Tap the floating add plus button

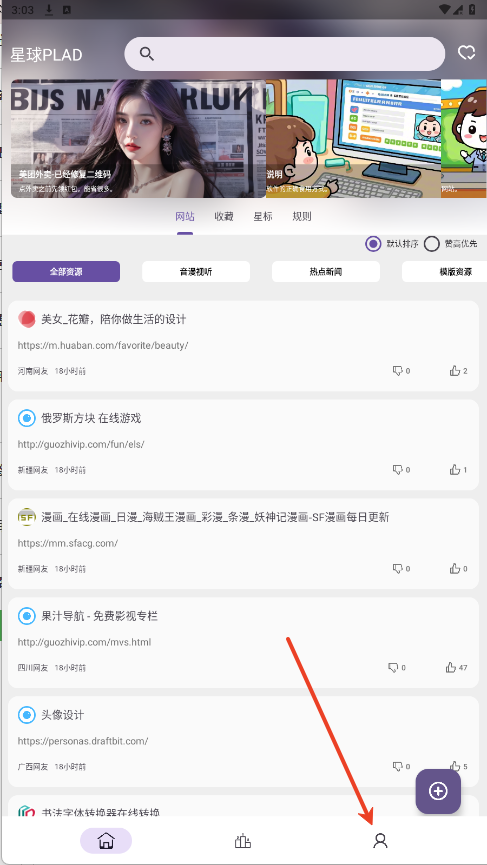pyautogui.click(x=438, y=791)
